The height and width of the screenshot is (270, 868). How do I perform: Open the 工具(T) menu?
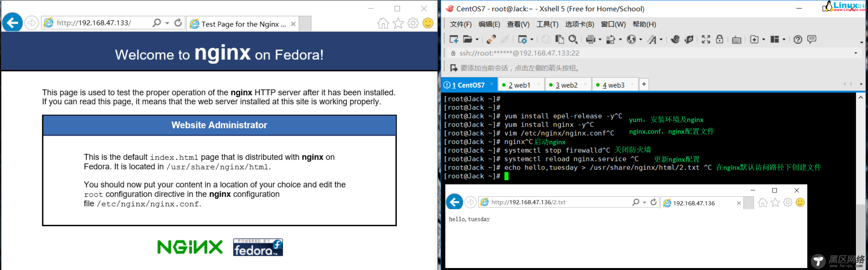pyautogui.click(x=547, y=24)
